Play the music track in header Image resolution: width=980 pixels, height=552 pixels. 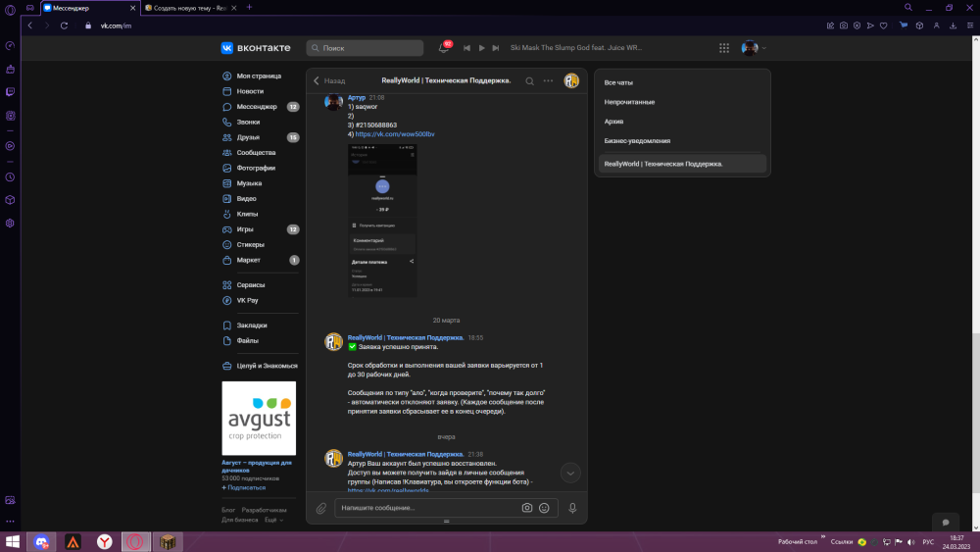click(482, 48)
